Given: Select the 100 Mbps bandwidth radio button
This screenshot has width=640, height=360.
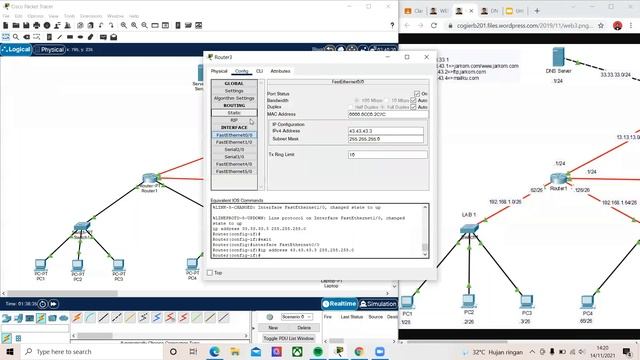Looking at the screenshot, I should click(x=357, y=100).
